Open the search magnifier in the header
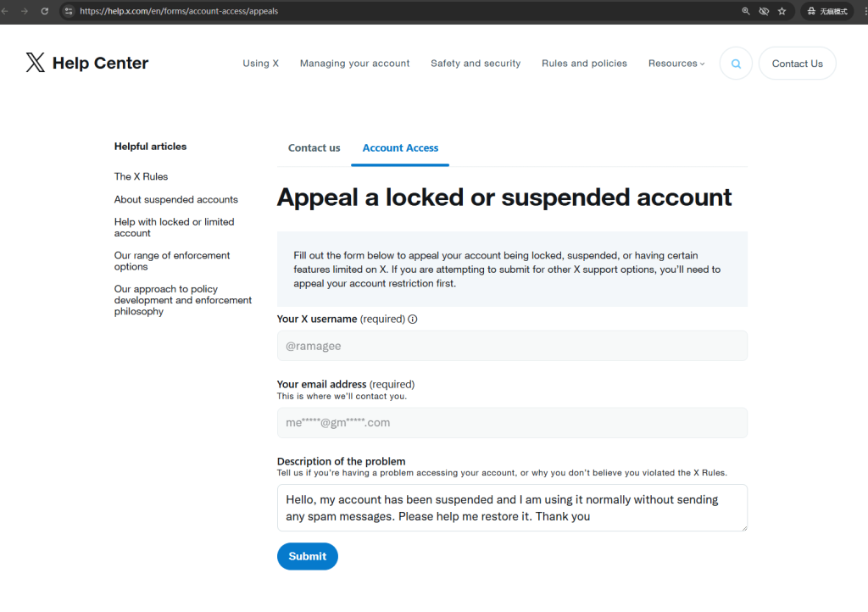Viewport: 868px width, 612px height. point(736,64)
